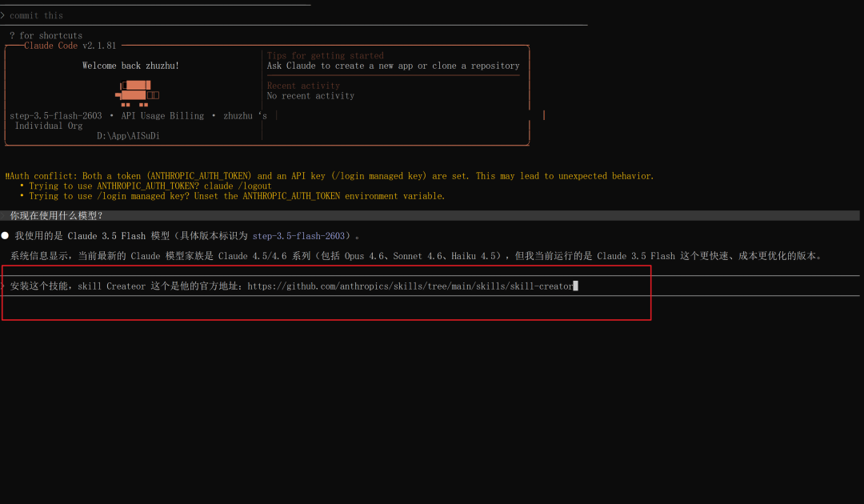The image size is (864, 504).
Task: Click the 'Tips for getting started' heading
Action: [325, 56]
